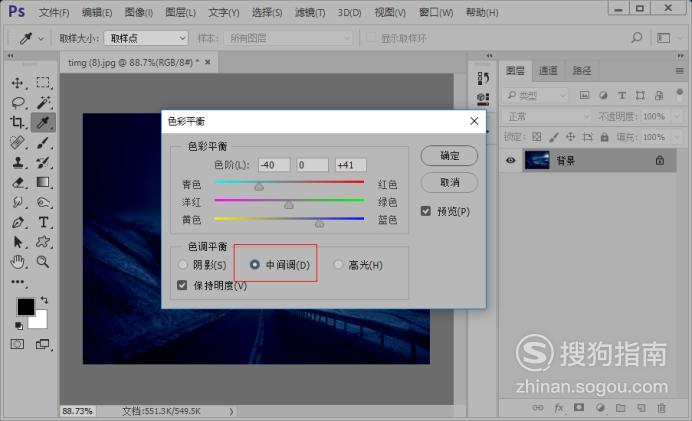The height and width of the screenshot is (421, 692).
Task: Open search magnifier in options bar
Action: click(636, 38)
